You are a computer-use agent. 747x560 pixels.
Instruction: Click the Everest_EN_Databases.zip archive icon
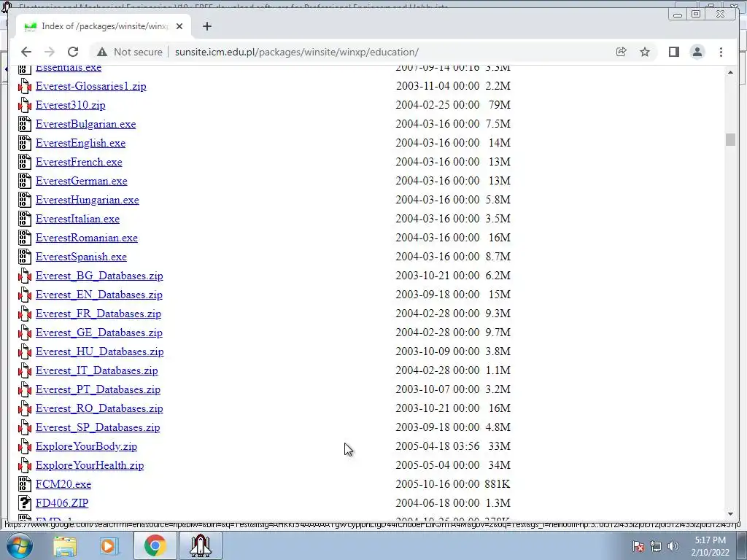[x=25, y=295]
